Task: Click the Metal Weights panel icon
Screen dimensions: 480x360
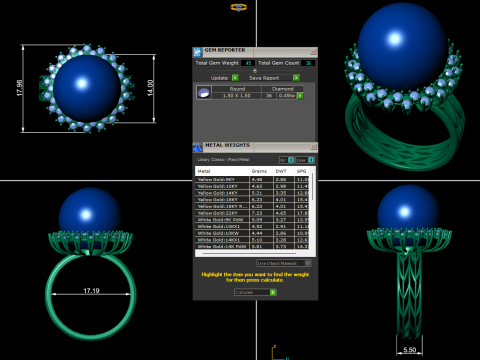Action: (x=198, y=147)
